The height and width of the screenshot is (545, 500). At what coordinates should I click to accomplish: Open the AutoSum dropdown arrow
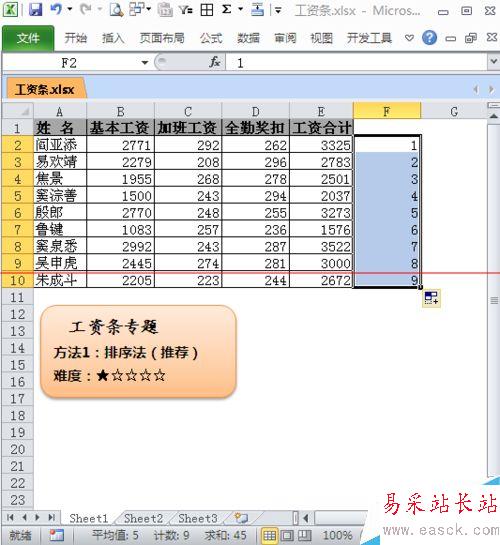tap(240, 9)
